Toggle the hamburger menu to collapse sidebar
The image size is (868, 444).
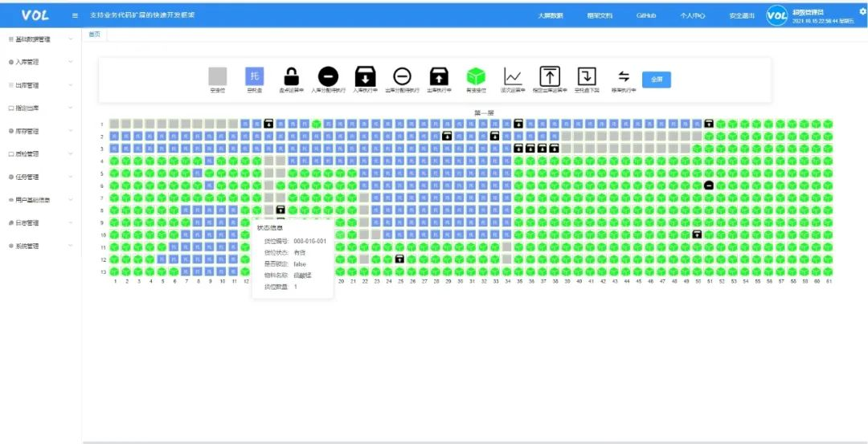[76, 15]
